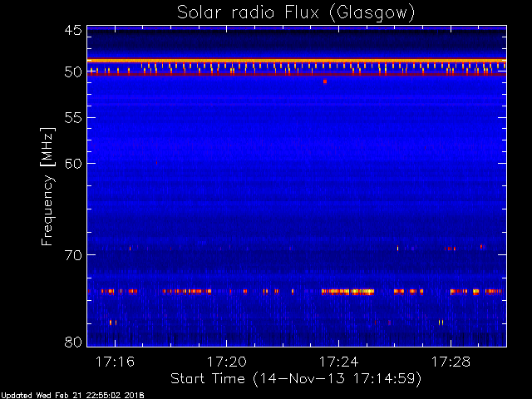This screenshot has height=399, width=532.
Task: Click the 'Solar radio Flux (Glasgow)' title
Action: tap(296, 13)
